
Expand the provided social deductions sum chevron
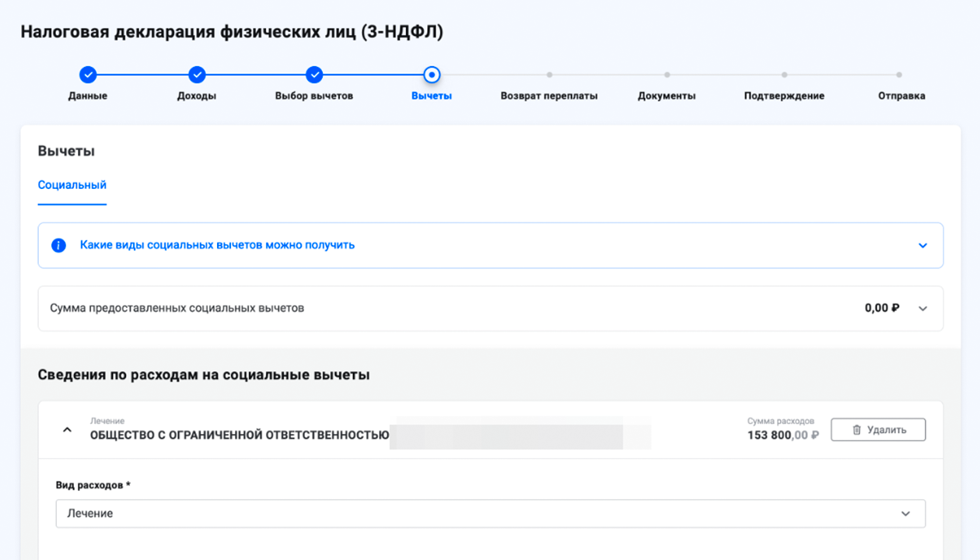tap(922, 309)
